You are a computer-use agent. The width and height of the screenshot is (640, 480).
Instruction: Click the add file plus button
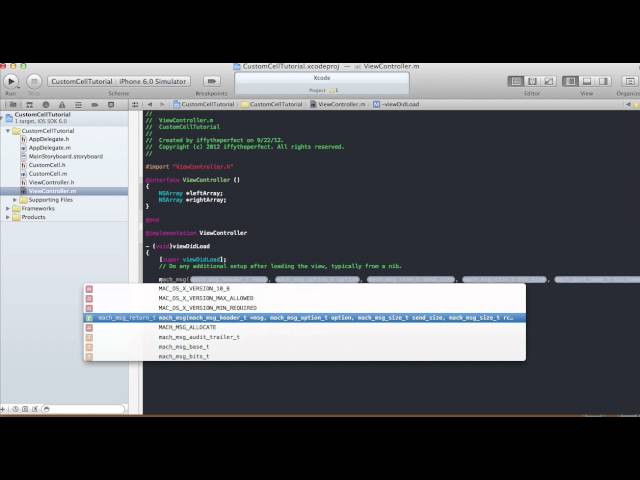(x=2, y=409)
